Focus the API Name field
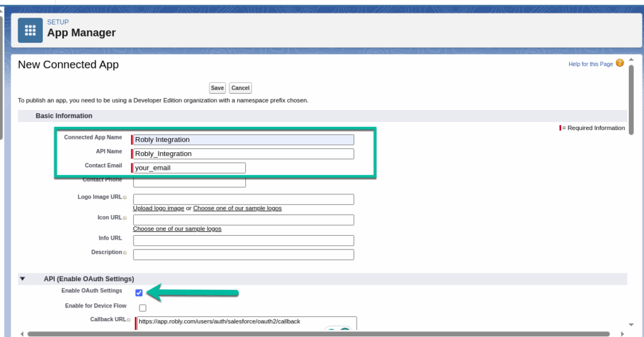Viewport: 644px width, 337px height. tap(243, 153)
